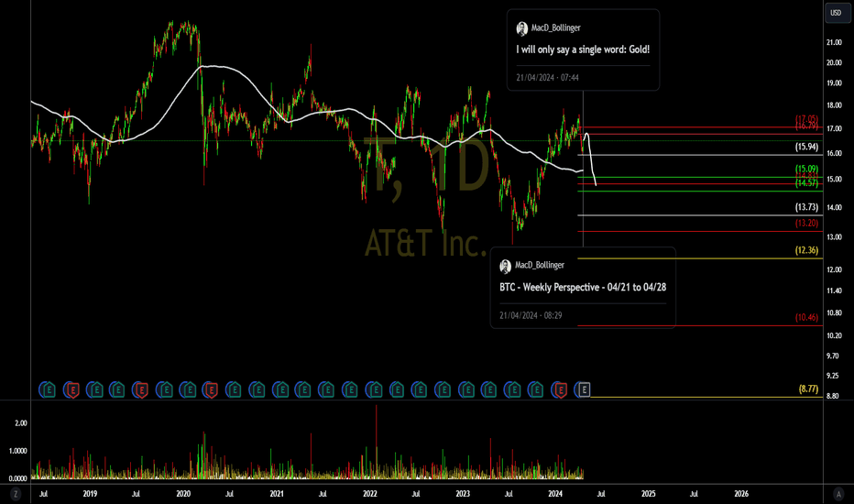Select the white projected price path drawing
This screenshot has width=854, height=504.
[592, 158]
